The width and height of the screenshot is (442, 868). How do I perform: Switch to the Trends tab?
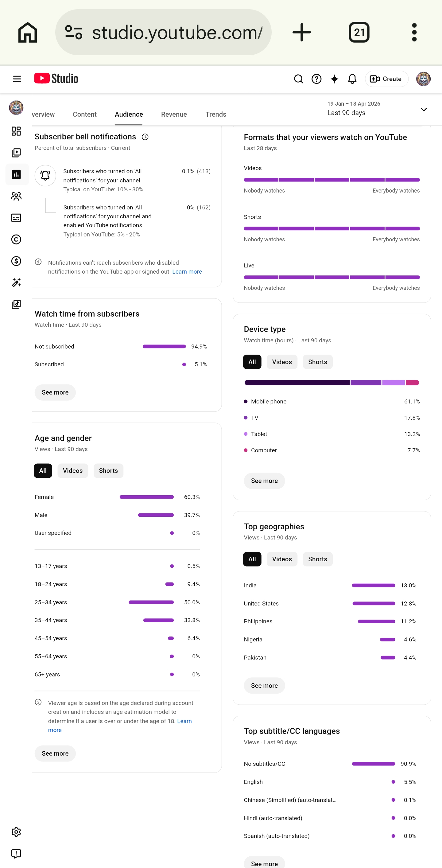215,115
